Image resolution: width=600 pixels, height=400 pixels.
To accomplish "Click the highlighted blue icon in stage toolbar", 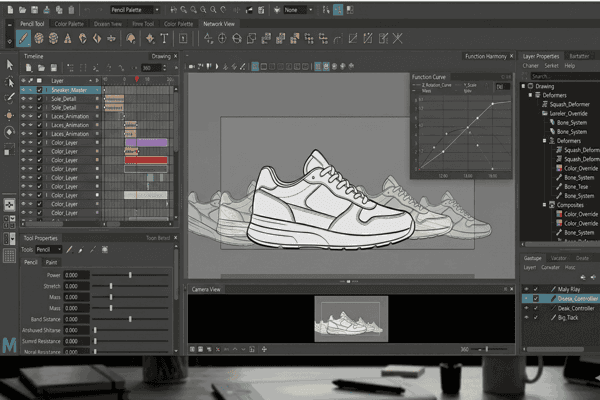I will [x=255, y=67].
